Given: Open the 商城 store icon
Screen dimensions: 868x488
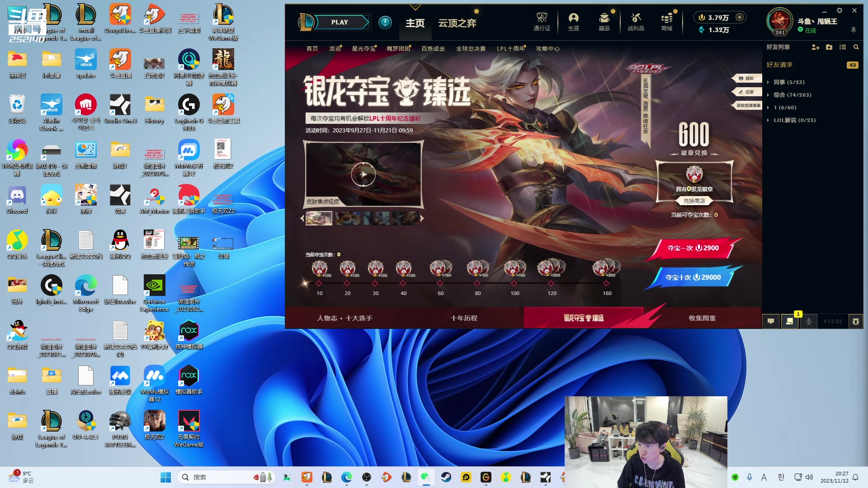Looking at the screenshot, I should click(x=667, y=22).
